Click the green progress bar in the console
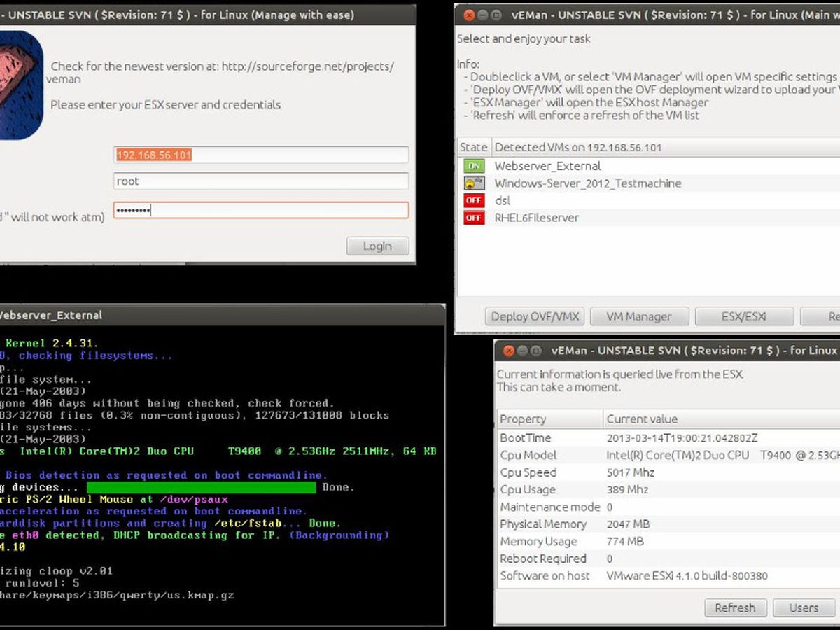840x630 pixels. point(201,487)
